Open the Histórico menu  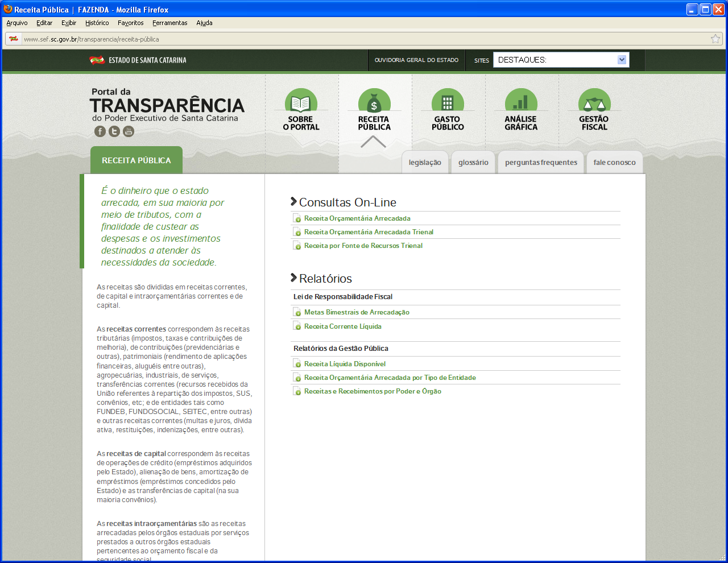tap(97, 23)
